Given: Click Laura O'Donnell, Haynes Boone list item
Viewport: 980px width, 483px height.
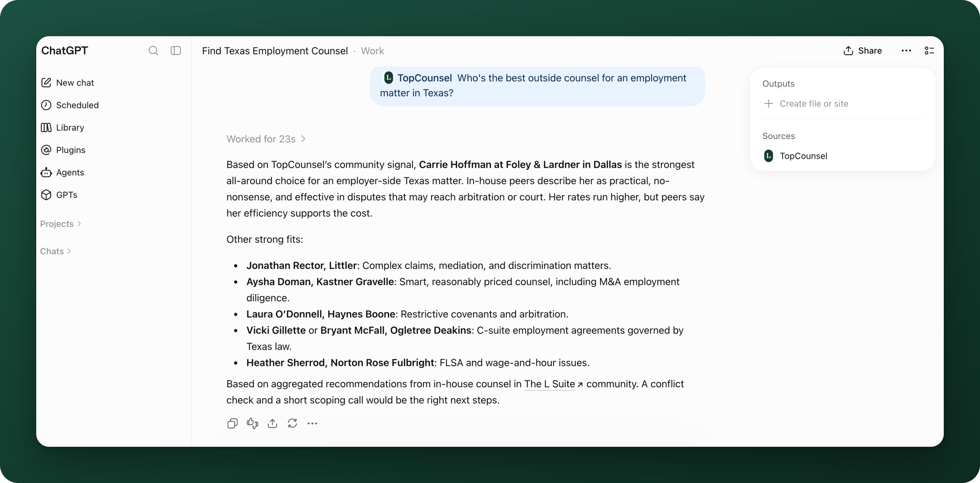Looking at the screenshot, I should pyautogui.click(x=407, y=314).
